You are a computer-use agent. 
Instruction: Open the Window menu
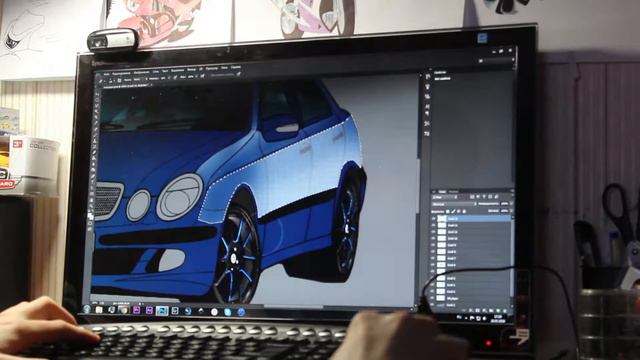(x=224, y=68)
